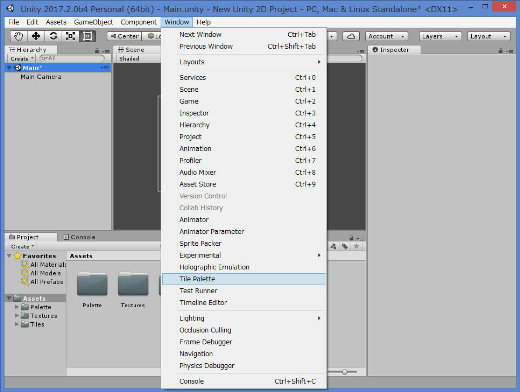
Task: Open the Layout dropdown
Action: point(489,36)
